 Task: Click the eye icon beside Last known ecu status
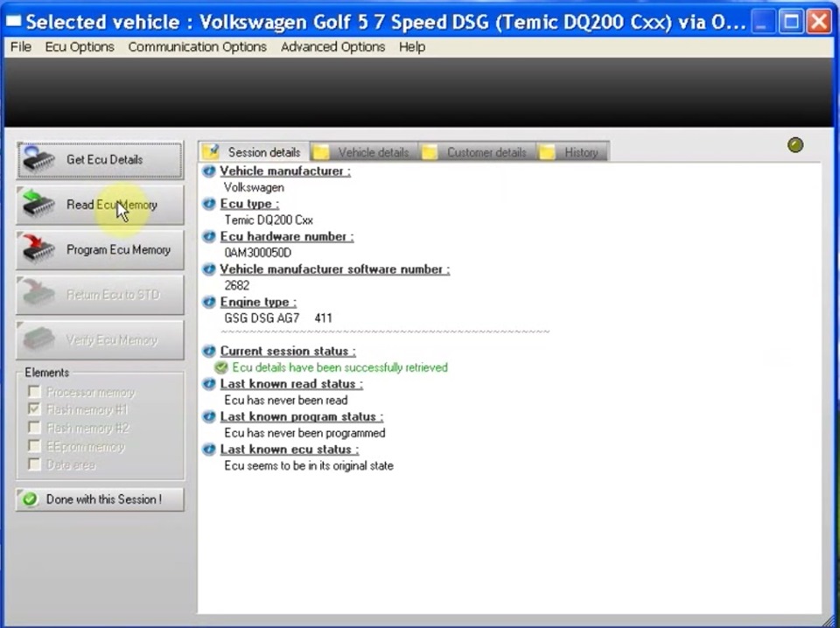click(209, 450)
